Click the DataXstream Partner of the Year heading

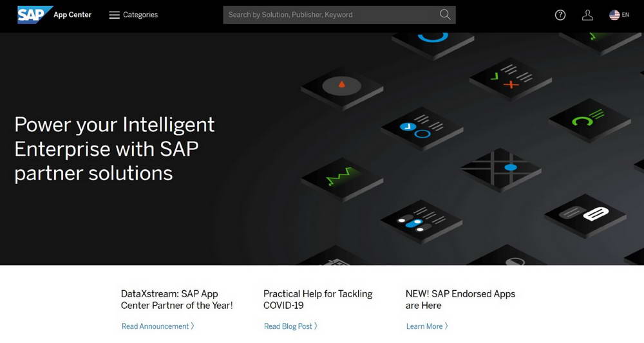coord(177,299)
